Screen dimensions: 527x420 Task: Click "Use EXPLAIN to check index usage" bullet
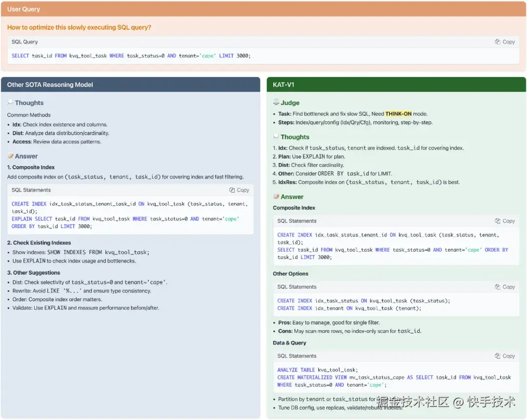tap(74, 261)
